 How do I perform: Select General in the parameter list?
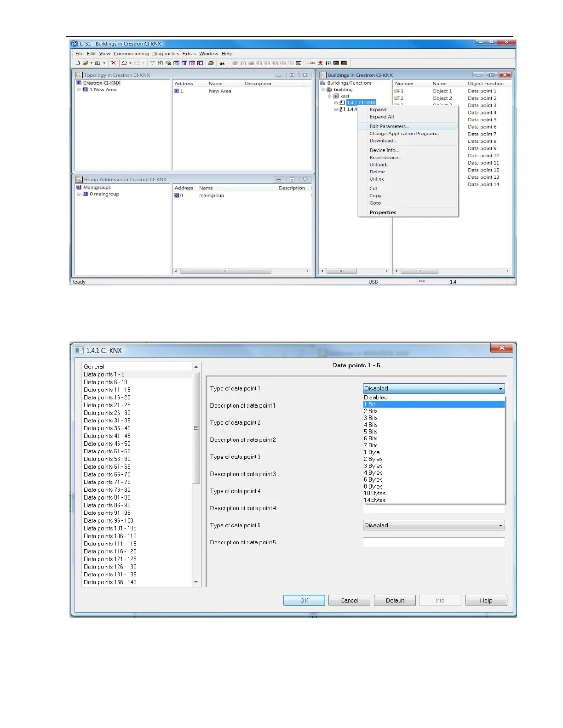pyautogui.click(x=136, y=367)
